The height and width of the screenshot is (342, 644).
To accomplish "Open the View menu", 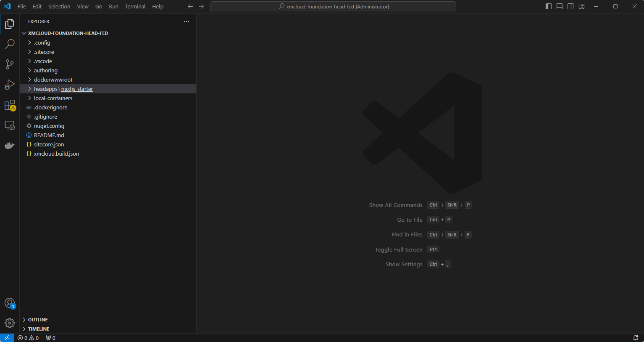I will (x=83, y=6).
